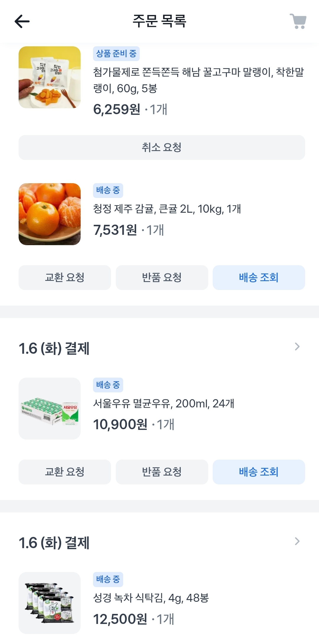Open the sweet potato snack product image
Viewport: 319px width, 644px height.
pos(50,77)
